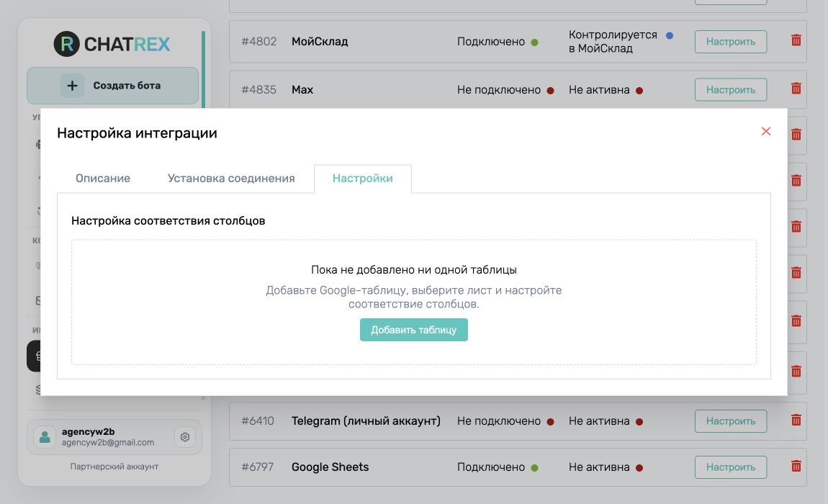
Task: Click the Telegram (личный аккаунт) row name
Action: coord(366,421)
